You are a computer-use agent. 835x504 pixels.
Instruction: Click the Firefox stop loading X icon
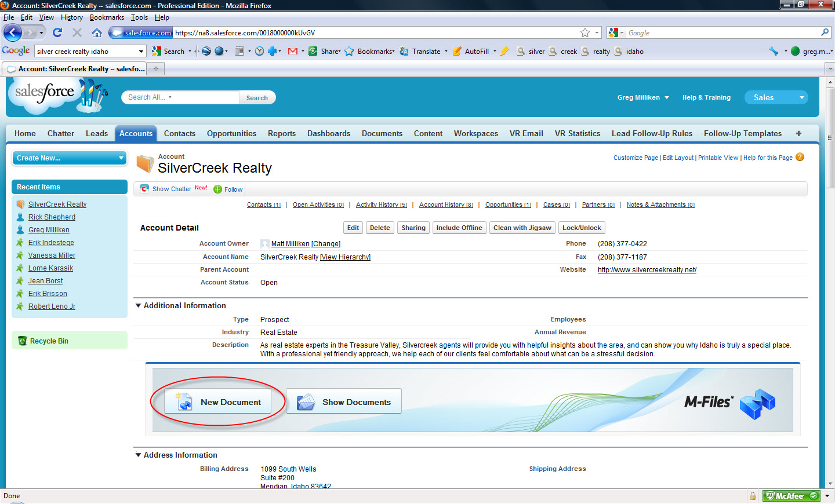point(77,32)
